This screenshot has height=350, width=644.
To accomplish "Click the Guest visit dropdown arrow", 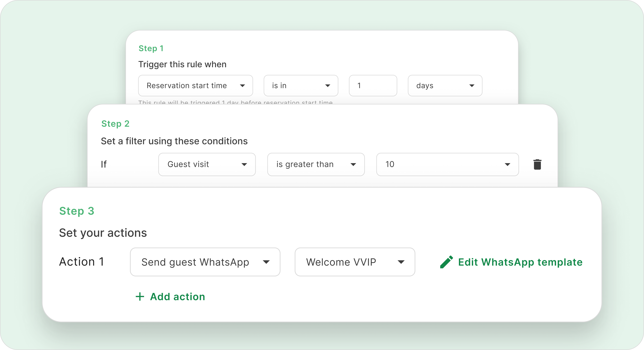I will coord(244,164).
